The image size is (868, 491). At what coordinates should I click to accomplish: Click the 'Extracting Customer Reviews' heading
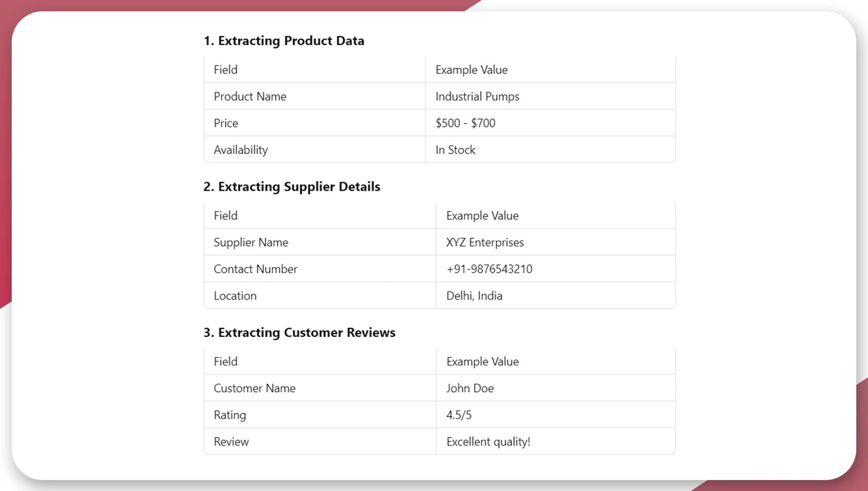click(299, 332)
